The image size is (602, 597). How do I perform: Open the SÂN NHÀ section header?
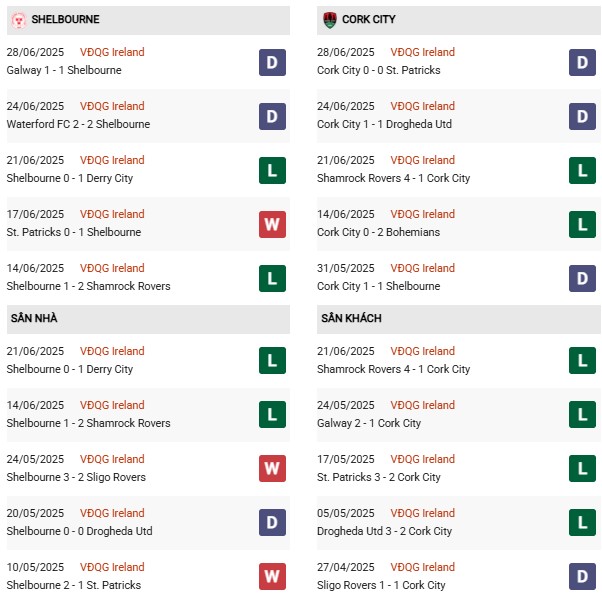click(36, 318)
